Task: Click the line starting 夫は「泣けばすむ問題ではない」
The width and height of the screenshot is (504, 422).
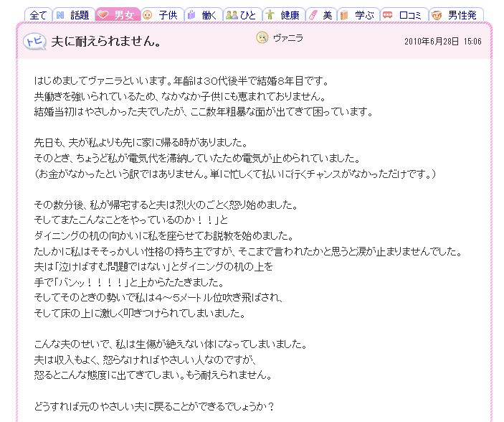Action: point(153,266)
